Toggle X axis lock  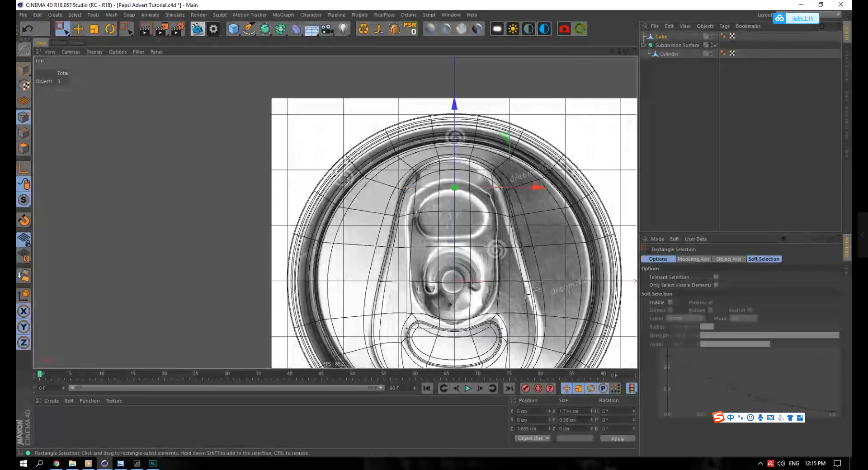click(x=24, y=311)
